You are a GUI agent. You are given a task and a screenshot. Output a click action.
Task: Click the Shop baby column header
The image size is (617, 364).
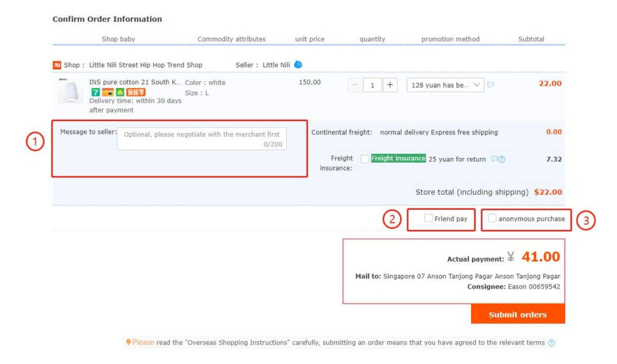(x=119, y=39)
